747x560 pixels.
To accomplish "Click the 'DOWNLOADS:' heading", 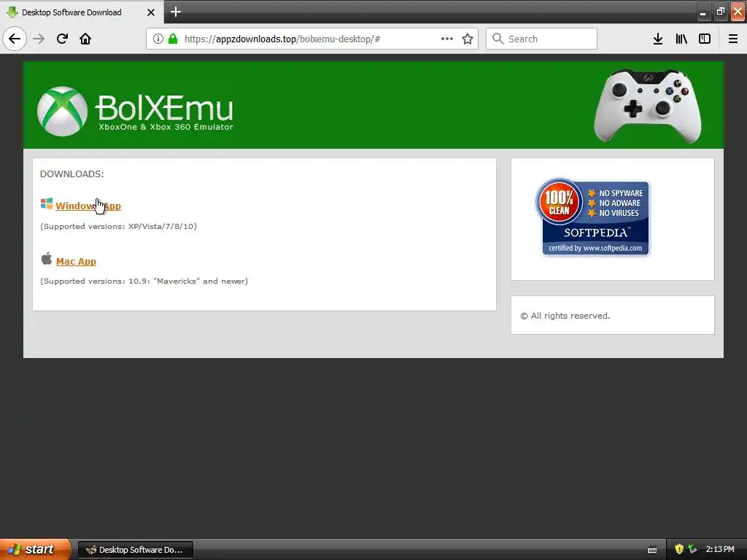I will [x=72, y=174].
